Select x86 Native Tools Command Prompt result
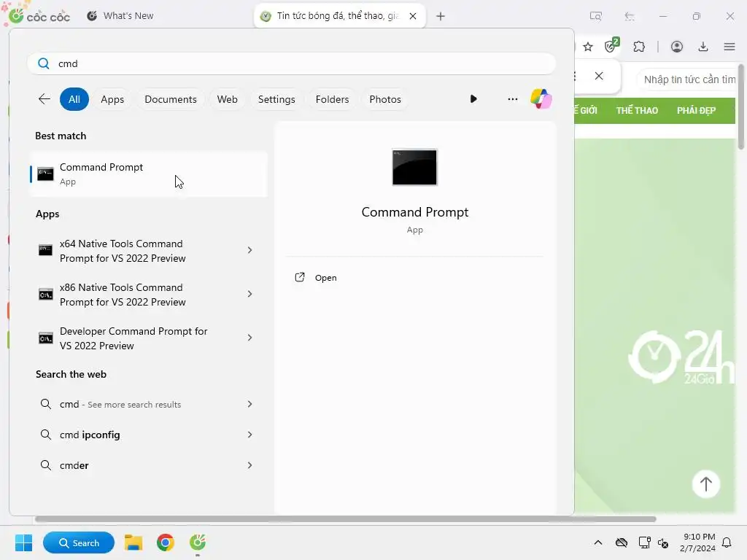747x560 pixels. coord(149,295)
